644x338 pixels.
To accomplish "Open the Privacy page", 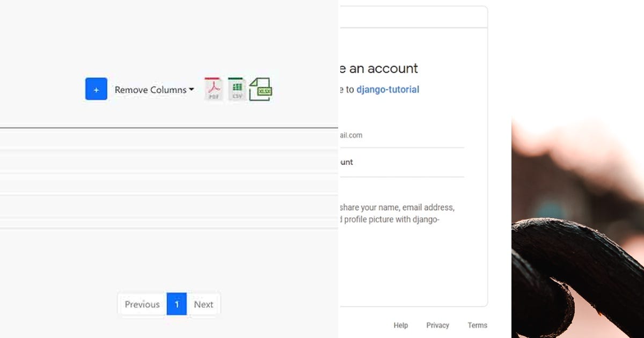I will click(437, 325).
